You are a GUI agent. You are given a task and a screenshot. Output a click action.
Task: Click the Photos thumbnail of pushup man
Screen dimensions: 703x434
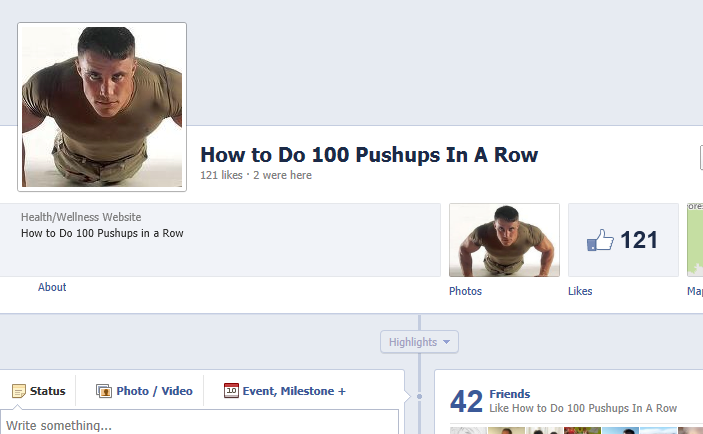click(x=504, y=240)
